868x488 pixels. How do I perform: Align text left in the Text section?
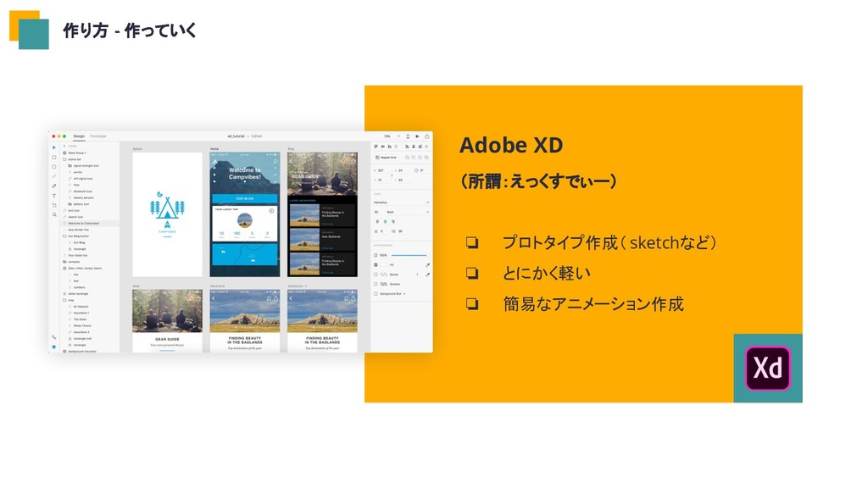point(377,221)
